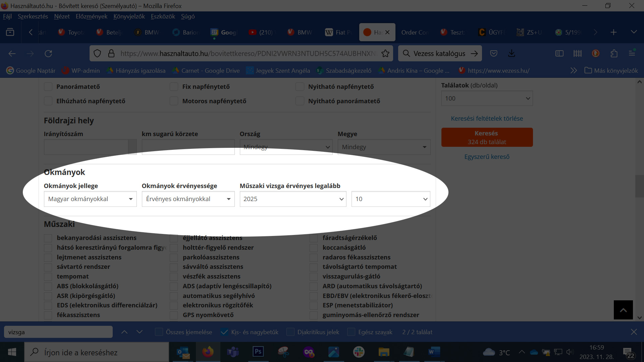Click into the Irányítószám input field

point(86,147)
